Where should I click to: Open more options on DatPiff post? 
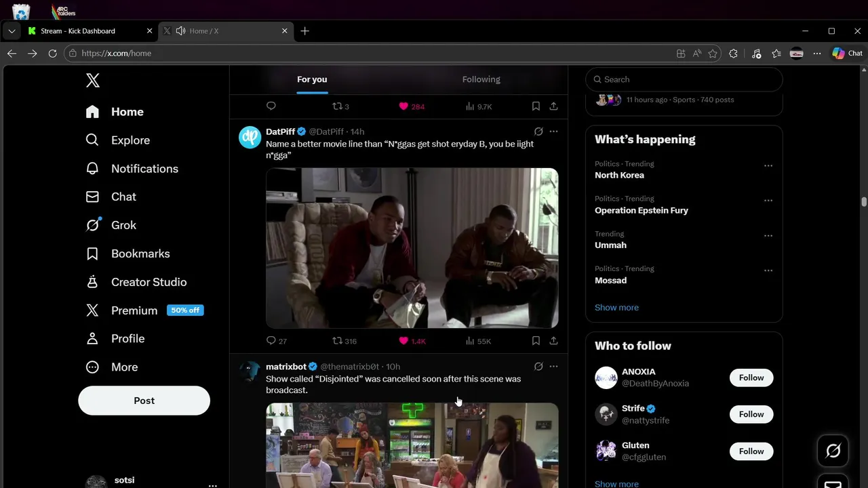pos(553,131)
